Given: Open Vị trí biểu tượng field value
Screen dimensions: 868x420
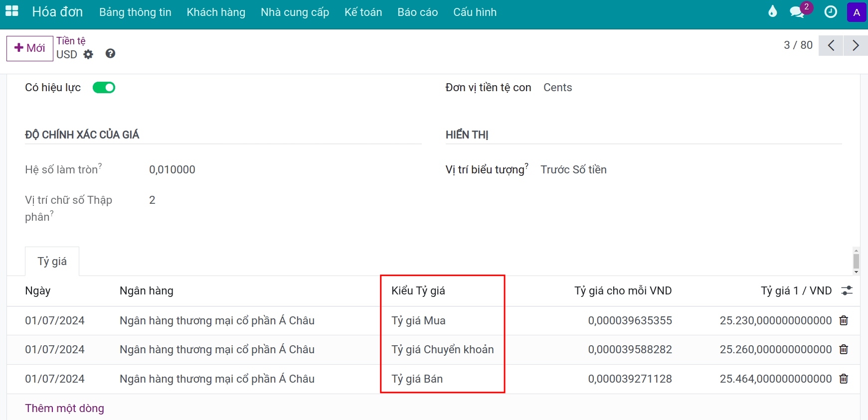Looking at the screenshot, I should pyautogui.click(x=573, y=170).
